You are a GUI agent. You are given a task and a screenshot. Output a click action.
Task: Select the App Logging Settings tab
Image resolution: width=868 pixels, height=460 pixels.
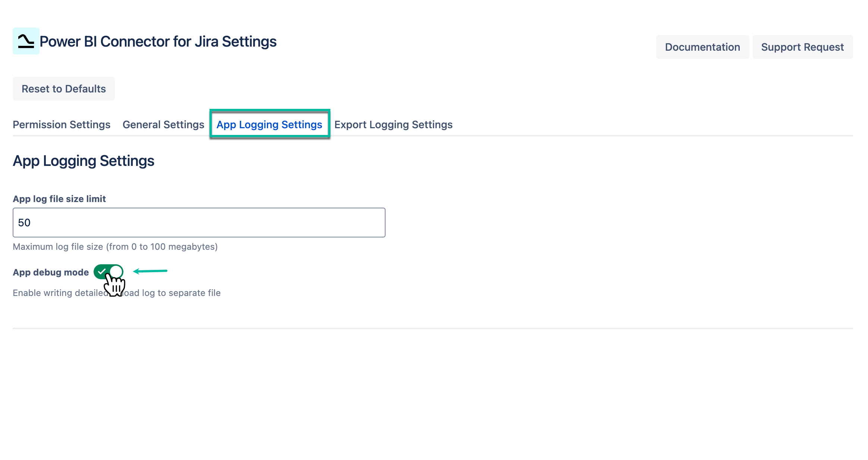point(269,125)
